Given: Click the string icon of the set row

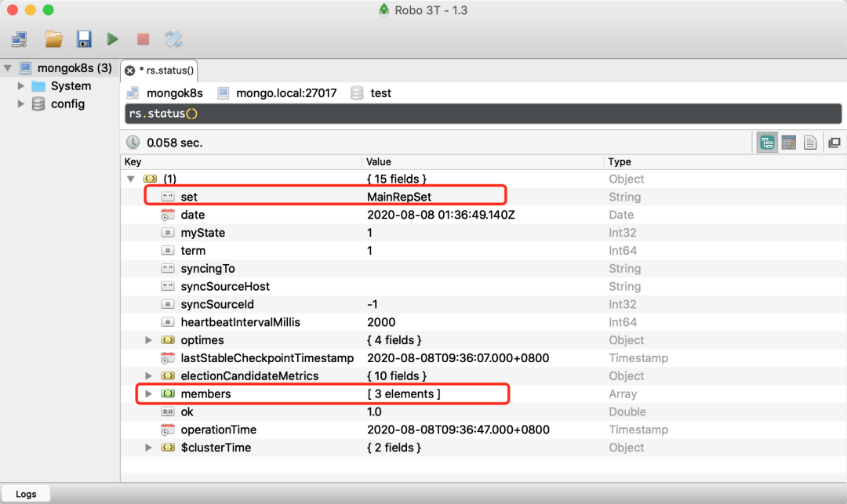Looking at the screenshot, I should pos(168,197).
